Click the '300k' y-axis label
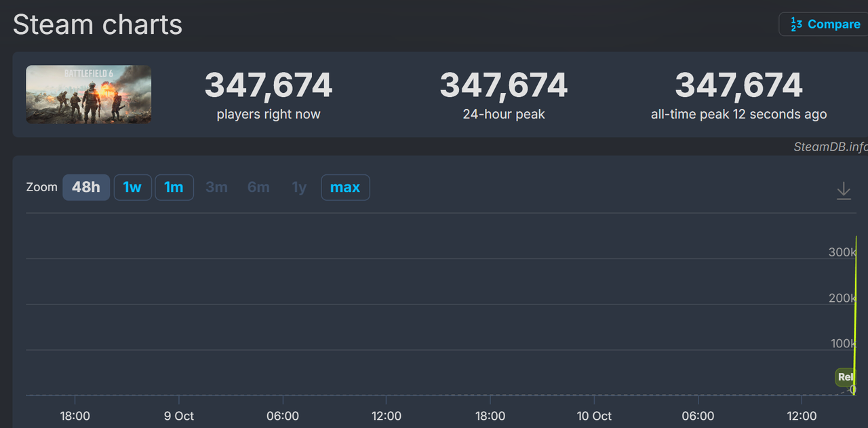The height and width of the screenshot is (428, 868). point(843,252)
